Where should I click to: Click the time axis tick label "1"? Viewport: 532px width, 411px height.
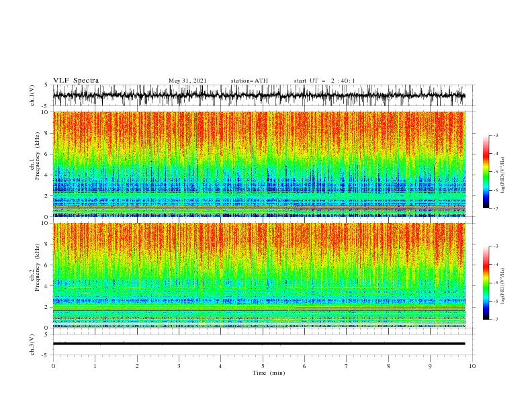click(x=95, y=366)
